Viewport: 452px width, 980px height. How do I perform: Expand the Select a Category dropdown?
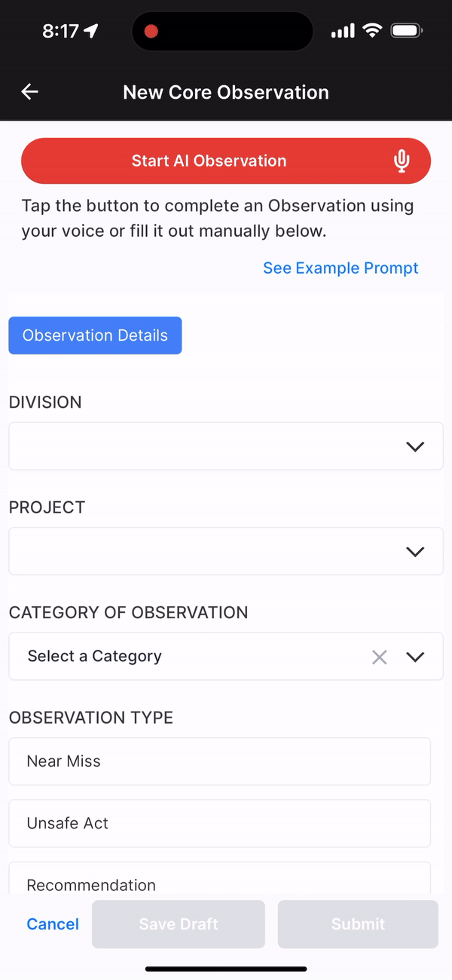415,657
